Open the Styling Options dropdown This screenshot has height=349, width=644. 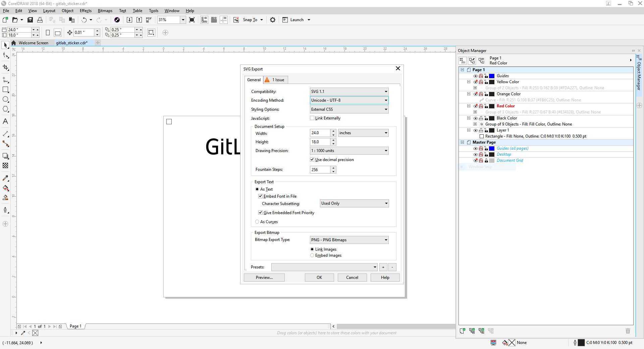point(349,109)
